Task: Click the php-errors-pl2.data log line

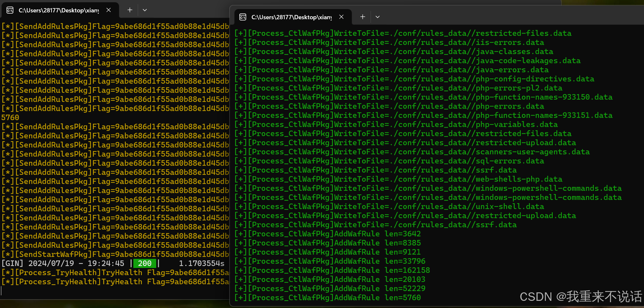Action: pos(398,88)
